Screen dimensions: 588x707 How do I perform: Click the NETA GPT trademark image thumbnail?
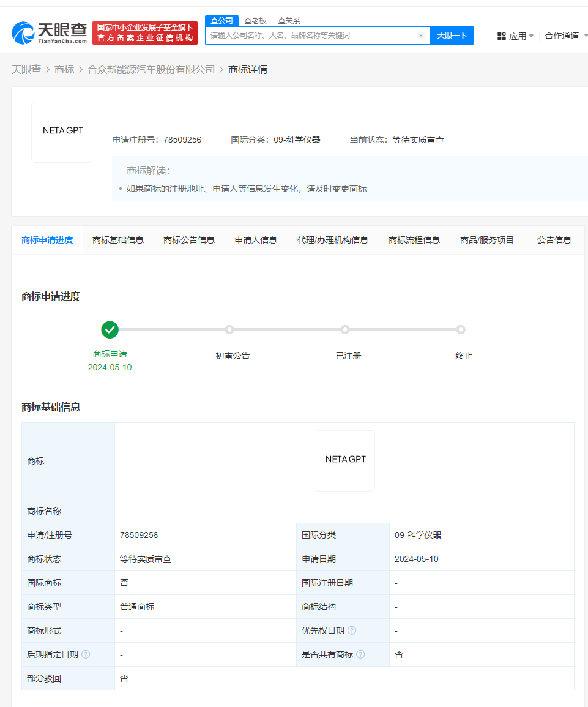(x=61, y=132)
